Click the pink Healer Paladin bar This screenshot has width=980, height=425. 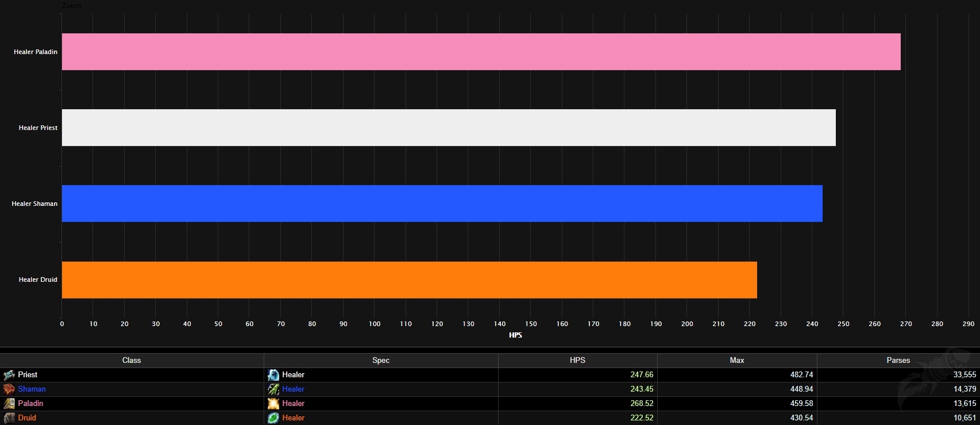tap(481, 52)
